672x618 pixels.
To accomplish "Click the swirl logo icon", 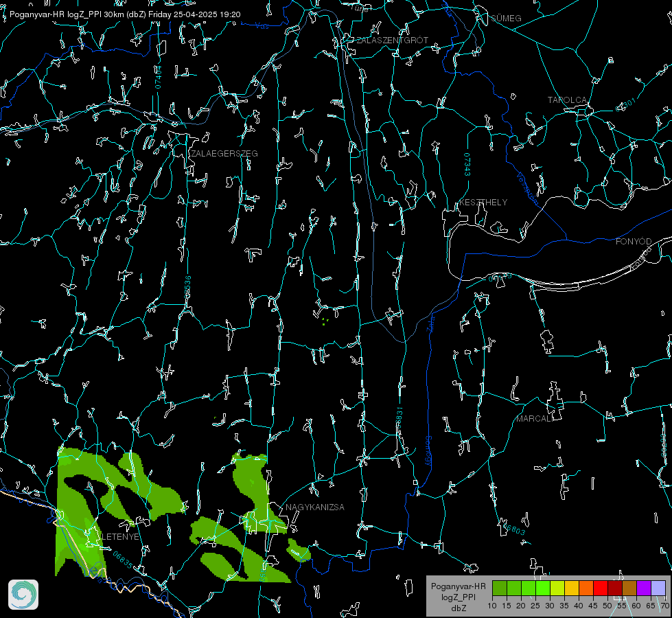I will click(23, 595).
